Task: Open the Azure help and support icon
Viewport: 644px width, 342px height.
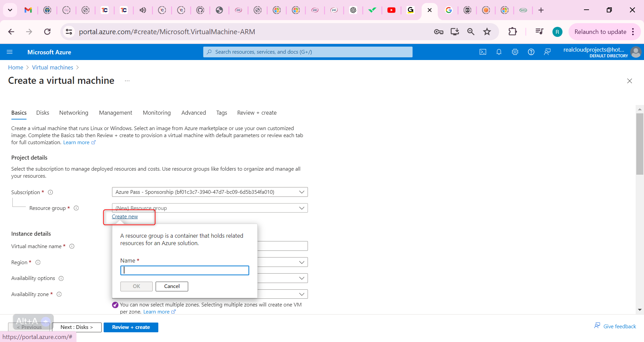Action: (531, 52)
